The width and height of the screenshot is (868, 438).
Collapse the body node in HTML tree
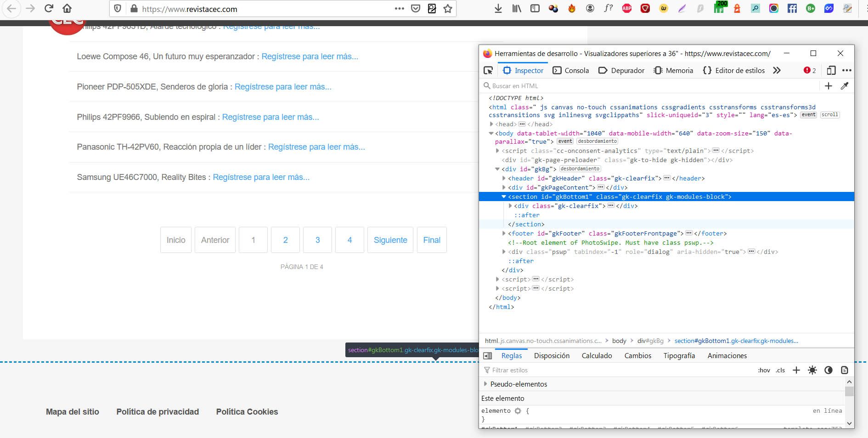point(491,133)
